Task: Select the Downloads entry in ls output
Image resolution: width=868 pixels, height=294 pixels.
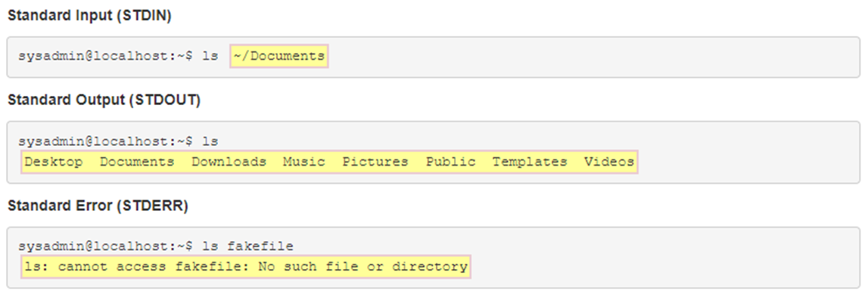Action: 229,162
